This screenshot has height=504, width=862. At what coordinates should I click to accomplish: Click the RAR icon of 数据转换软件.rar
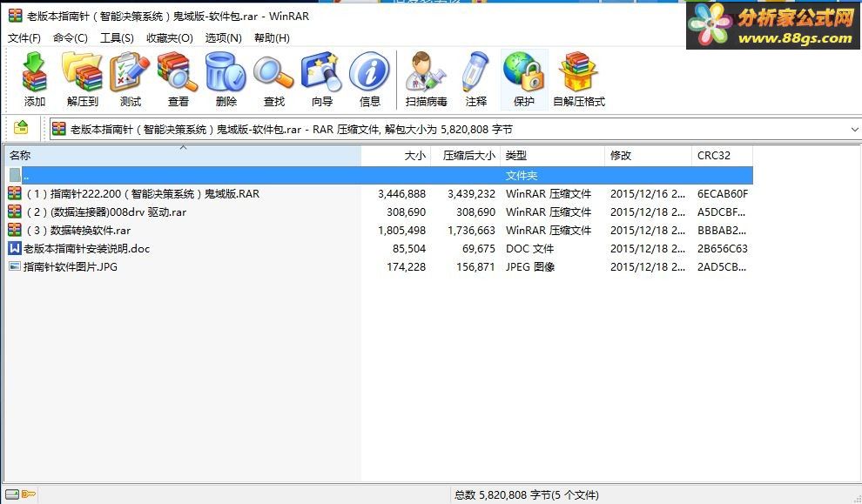[15, 230]
